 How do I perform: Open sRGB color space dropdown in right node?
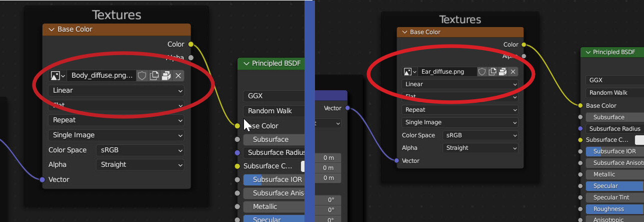click(x=480, y=135)
